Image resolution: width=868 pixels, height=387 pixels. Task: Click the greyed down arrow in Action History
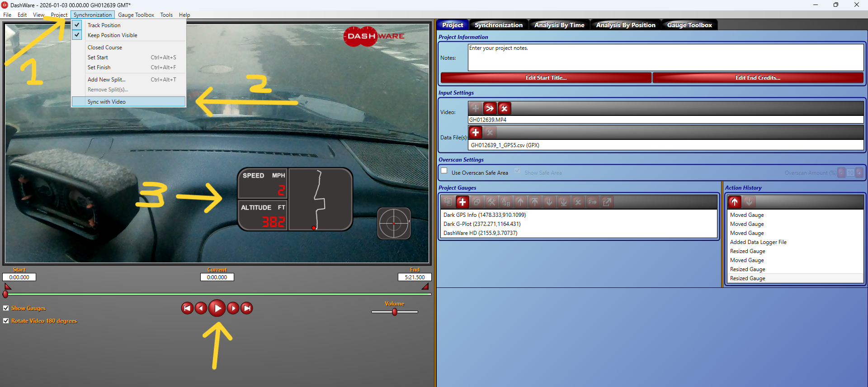tap(749, 202)
